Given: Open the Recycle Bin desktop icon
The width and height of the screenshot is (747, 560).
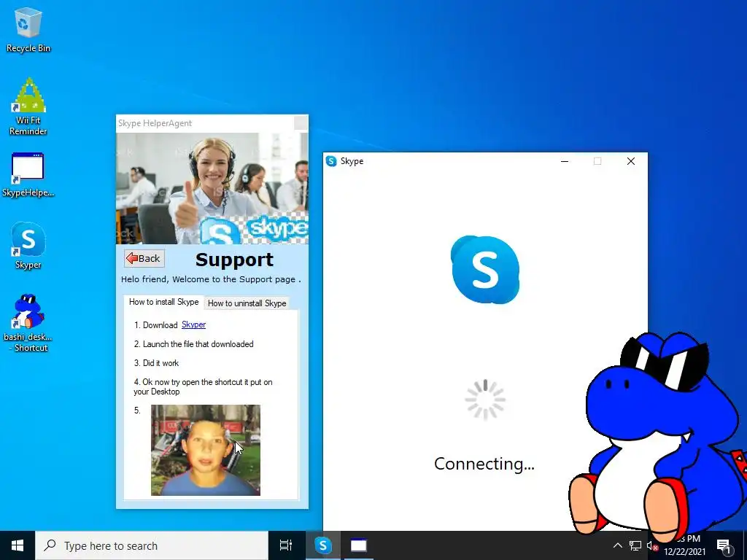Looking at the screenshot, I should coord(28,29).
